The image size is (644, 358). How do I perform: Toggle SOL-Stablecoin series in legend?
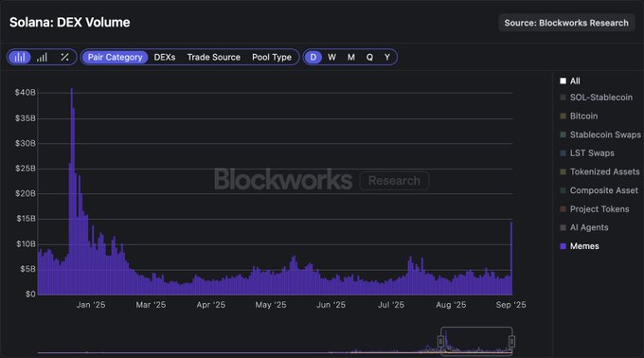pos(596,98)
